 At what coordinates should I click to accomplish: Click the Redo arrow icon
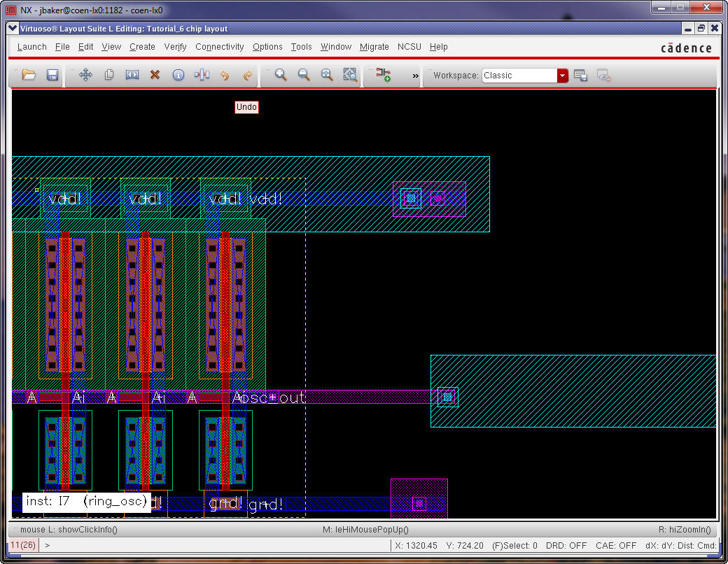tap(247, 75)
